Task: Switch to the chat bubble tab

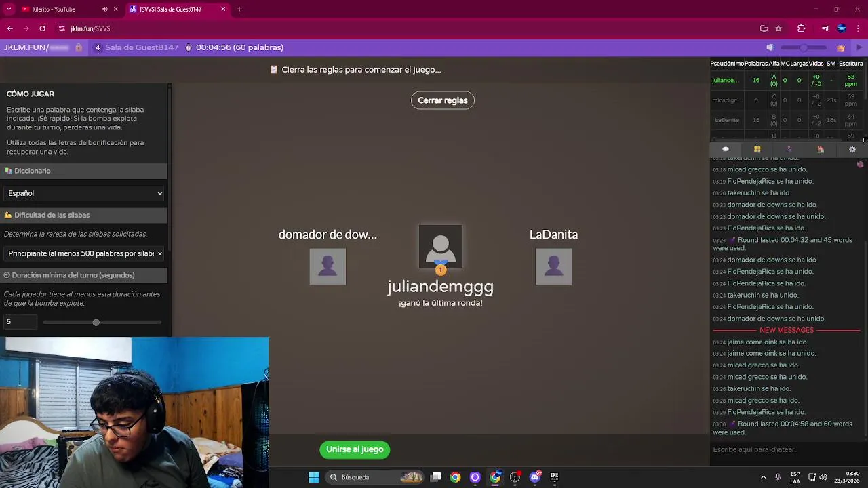Action: pyautogui.click(x=725, y=149)
